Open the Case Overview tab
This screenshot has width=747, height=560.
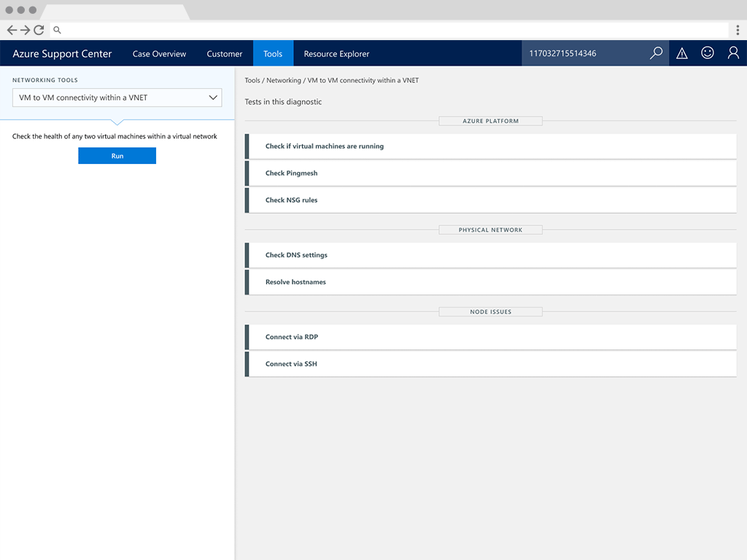159,54
